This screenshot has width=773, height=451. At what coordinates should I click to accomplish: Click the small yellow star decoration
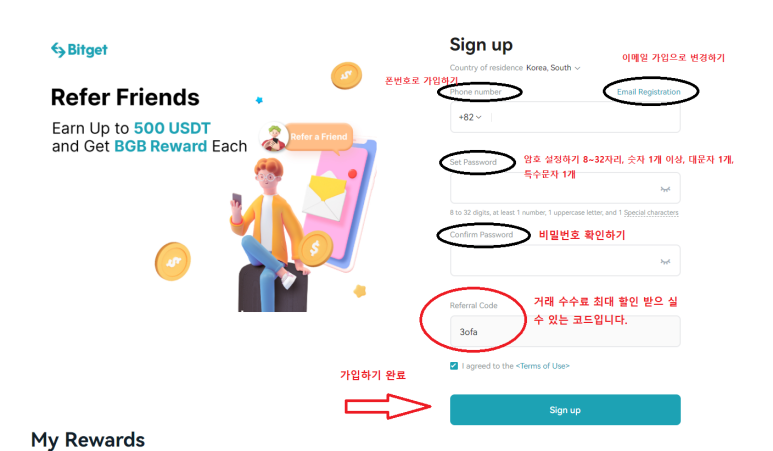click(x=360, y=291)
